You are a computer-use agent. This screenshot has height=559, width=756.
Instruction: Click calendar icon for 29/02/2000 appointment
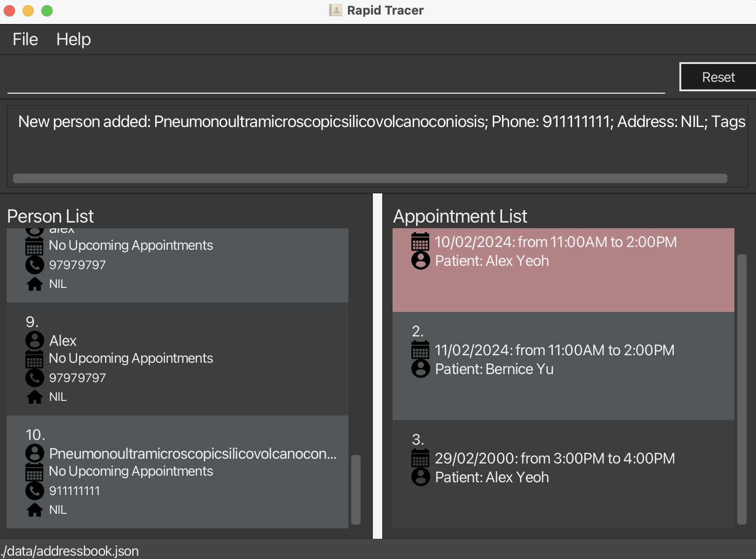click(420, 458)
